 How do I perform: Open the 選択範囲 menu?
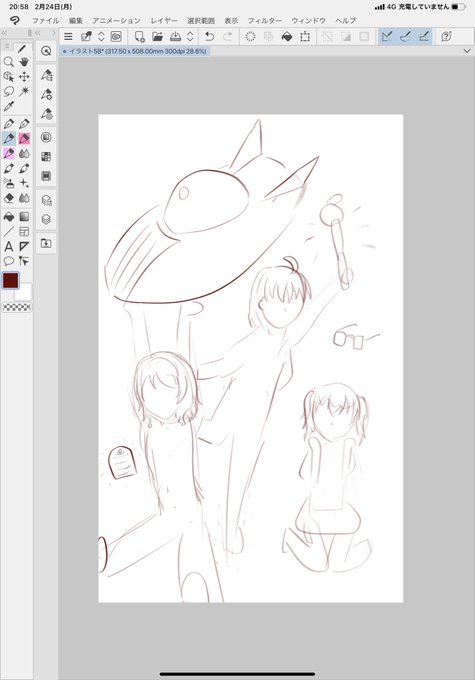(x=201, y=20)
